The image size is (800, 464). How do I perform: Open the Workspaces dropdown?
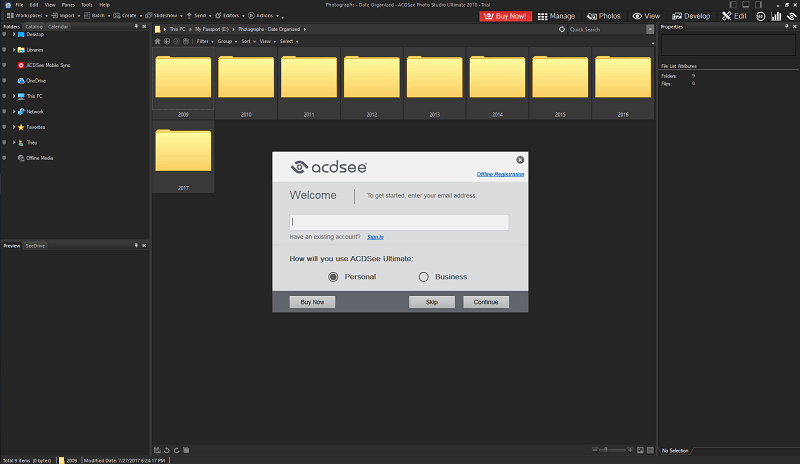pyautogui.click(x=27, y=15)
